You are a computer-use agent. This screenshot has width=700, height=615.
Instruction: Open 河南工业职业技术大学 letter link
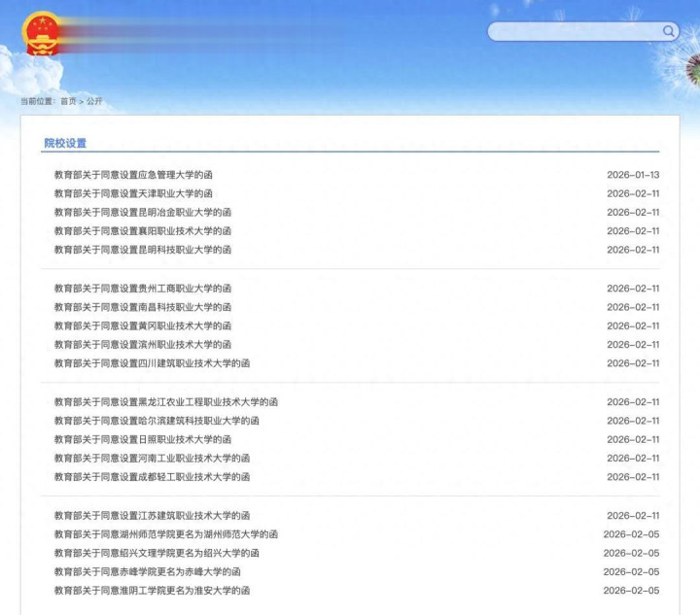[153, 459]
